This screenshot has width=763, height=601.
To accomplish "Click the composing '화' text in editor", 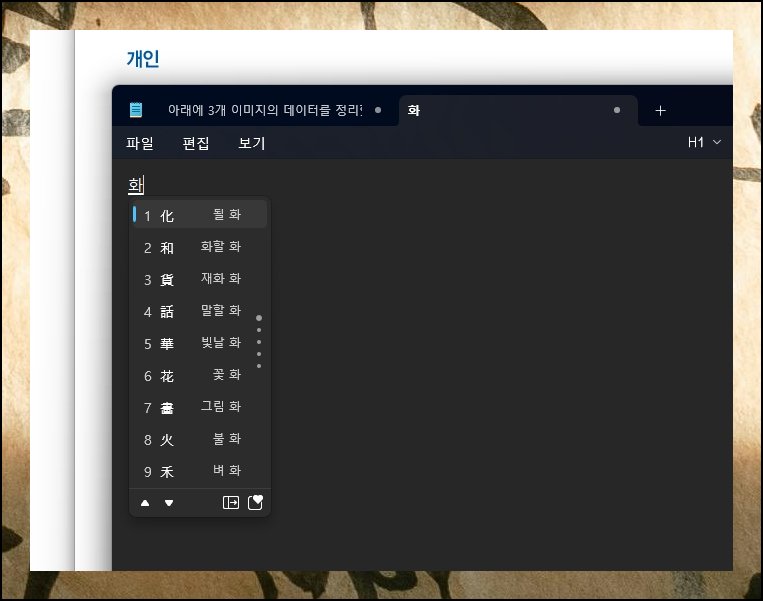I will pos(136,185).
